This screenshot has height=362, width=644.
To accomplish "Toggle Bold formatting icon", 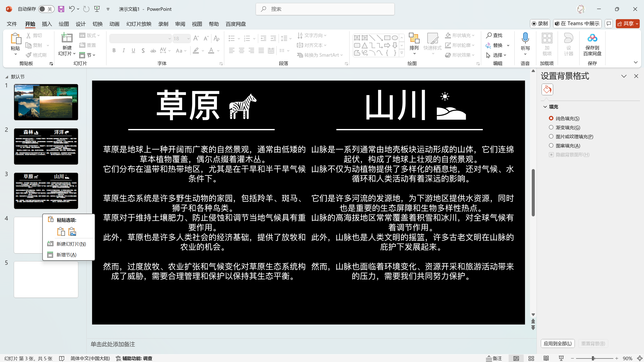I will pyautogui.click(x=114, y=50).
